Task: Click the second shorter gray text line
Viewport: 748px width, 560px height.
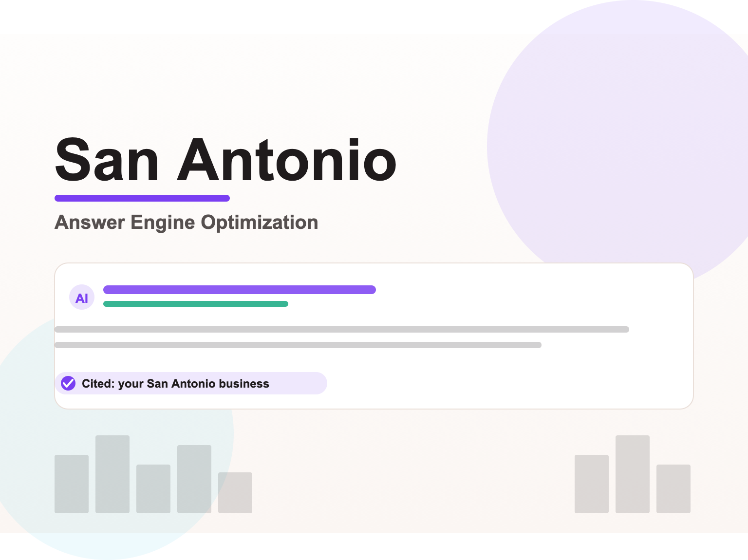Action: [x=298, y=345]
